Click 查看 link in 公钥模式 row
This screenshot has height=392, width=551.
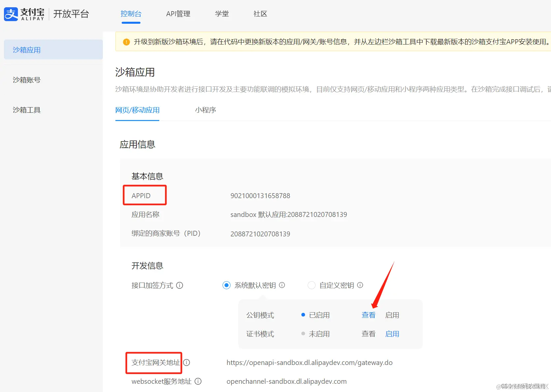point(368,315)
